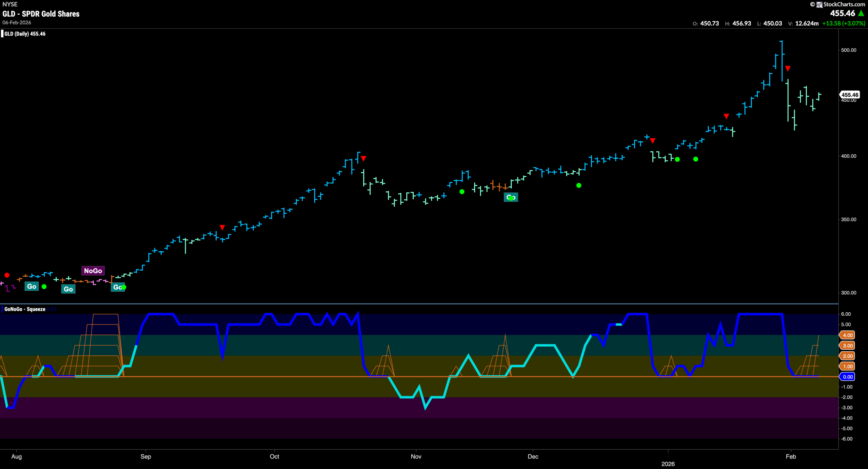
Task: Click the -3.00 oscillator axis label
Action: click(x=847, y=408)
